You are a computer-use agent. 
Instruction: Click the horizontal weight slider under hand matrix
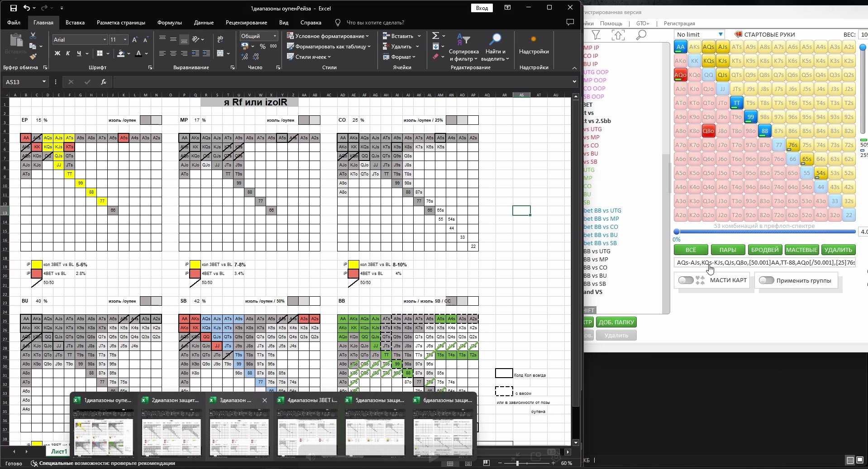[x=765, y=232]
